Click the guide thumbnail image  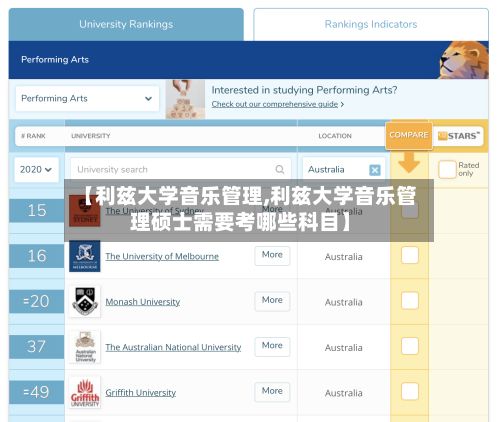click(185, 99)
